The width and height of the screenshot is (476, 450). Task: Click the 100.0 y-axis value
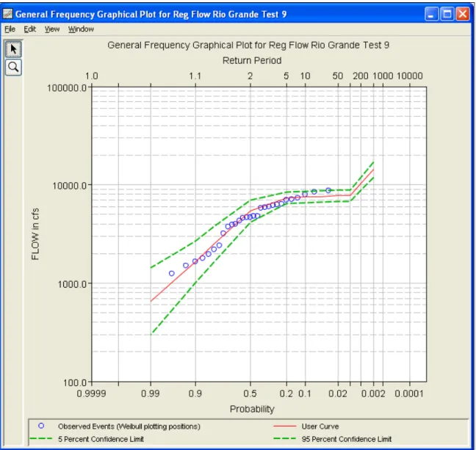click(x=75, y=382)
